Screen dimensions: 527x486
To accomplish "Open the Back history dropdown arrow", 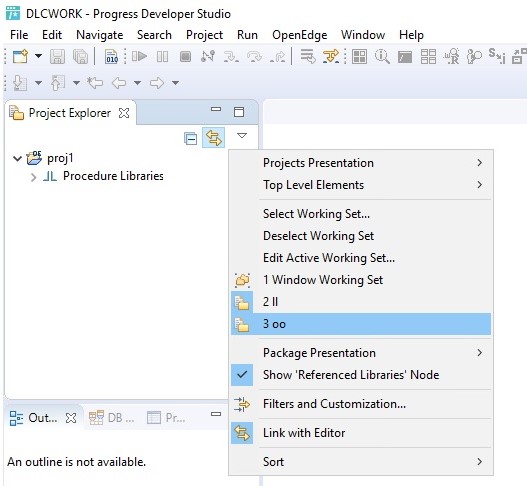I will coord(137,83).
